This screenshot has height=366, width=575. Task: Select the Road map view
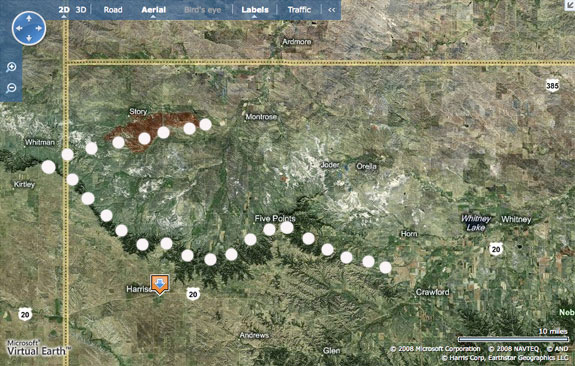(113, 10)
